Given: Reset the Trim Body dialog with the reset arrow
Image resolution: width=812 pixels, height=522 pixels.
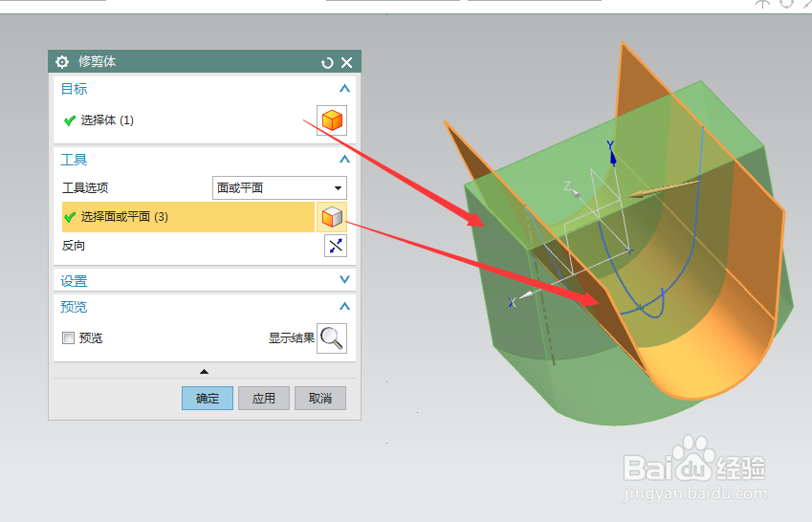Looking at the screenshot, I should pyautogui.click(x=327, y=63).
